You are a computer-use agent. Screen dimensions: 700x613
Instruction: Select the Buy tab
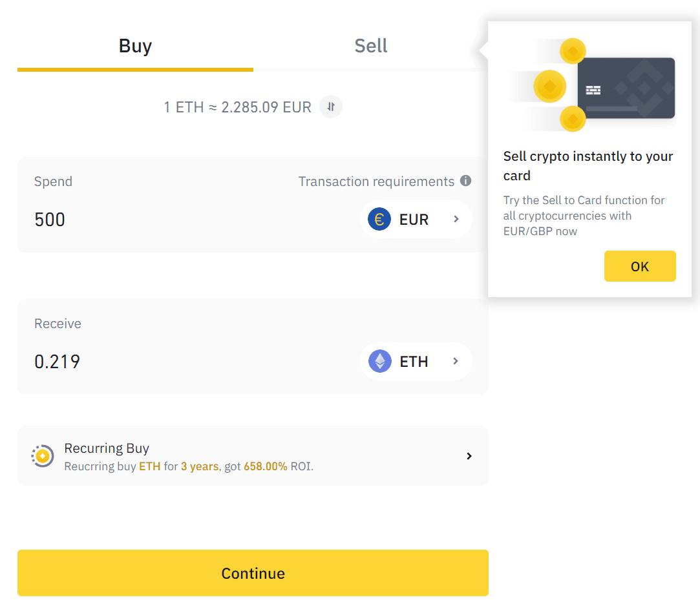pyautogui.click(x=135, y=45)
